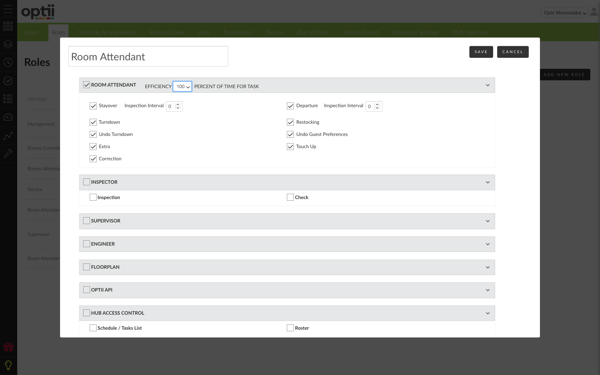
Task: Check the Schedule / Tasks List checkbox
Action: pyautogui.click(x=93, y=328)
